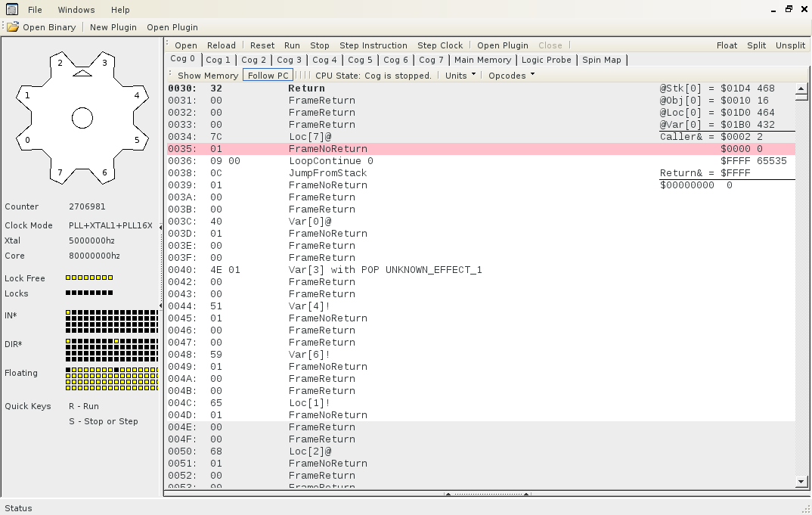Click cog tooth number 5 on hub diagram
Screen dimensions: 812x515
(137, 140)
